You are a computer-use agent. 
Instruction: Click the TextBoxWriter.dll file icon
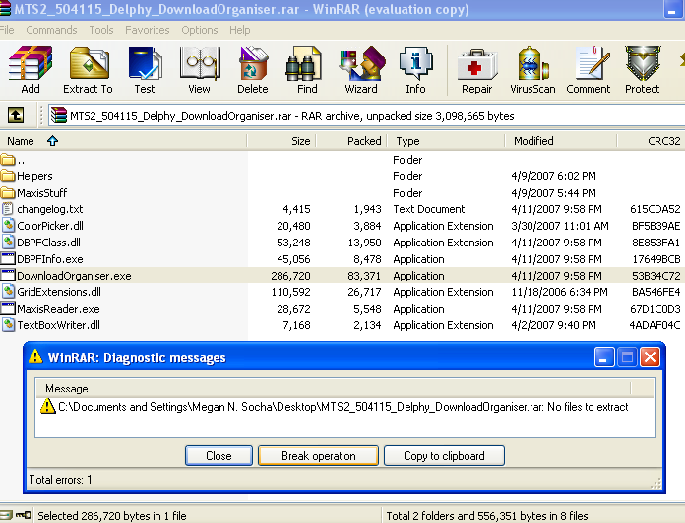[x=8, y=325]
